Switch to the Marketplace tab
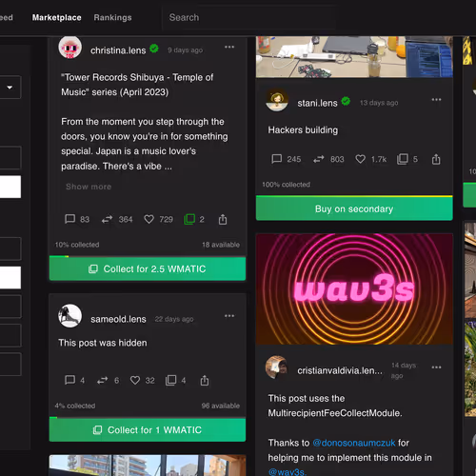The width and height of the screenshot is (476, 476). [x=57, y=17]
